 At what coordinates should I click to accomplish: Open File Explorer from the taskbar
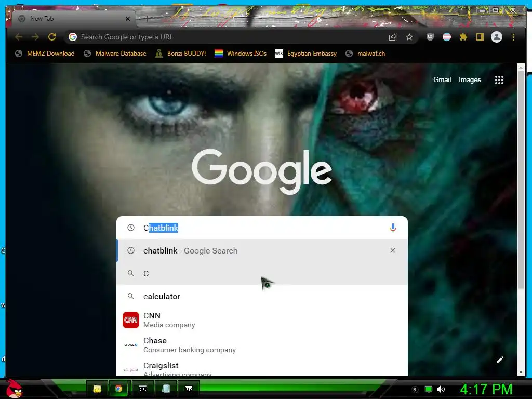[97, 389]
